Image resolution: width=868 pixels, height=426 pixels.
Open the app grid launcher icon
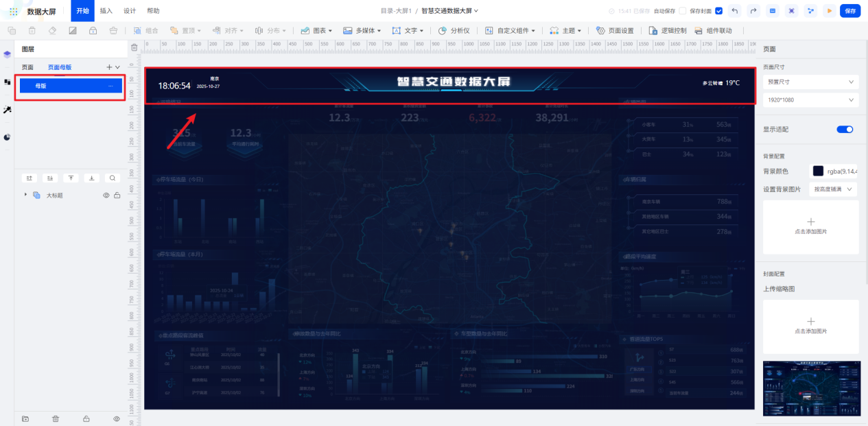(13, 11)
